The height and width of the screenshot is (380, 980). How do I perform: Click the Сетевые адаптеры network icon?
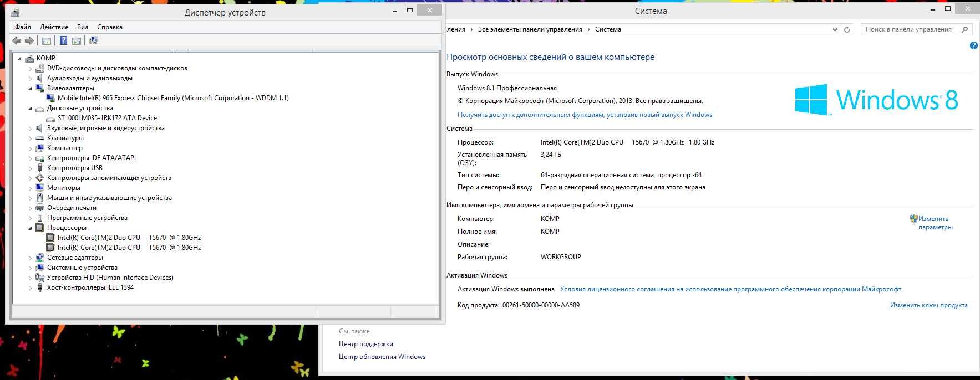(x=40, y=258)
